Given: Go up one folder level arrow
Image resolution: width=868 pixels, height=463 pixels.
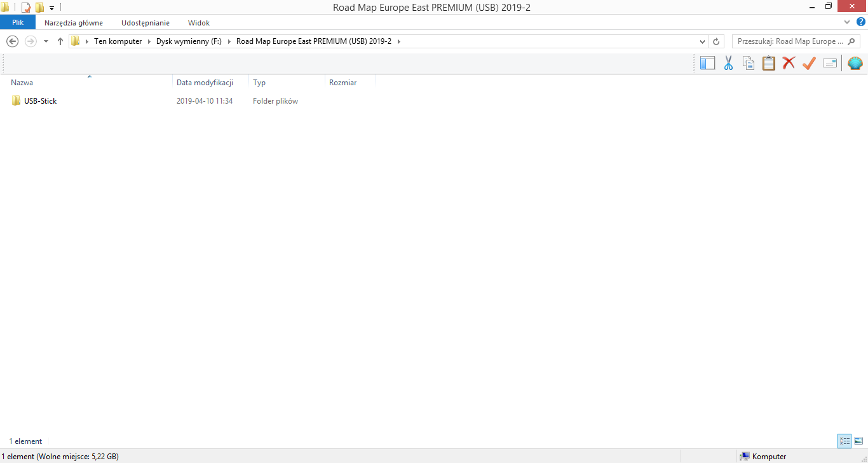Looking at the screenshot, I should (60, 41).
